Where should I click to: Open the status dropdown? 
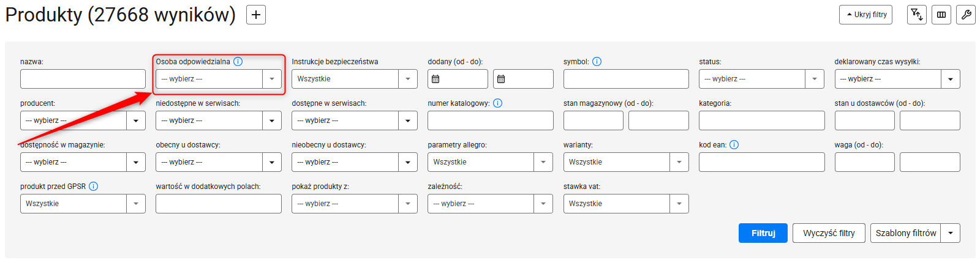[x=761, y=79]
